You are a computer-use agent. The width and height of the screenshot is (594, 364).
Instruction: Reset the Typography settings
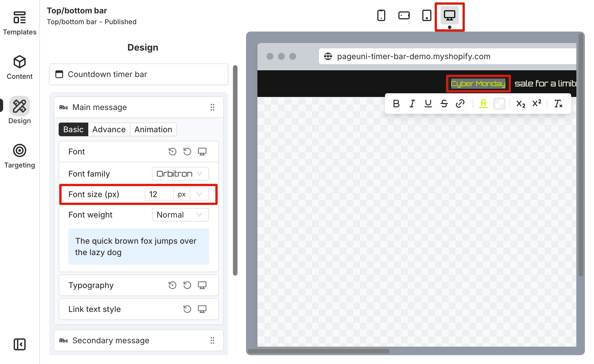187,285
